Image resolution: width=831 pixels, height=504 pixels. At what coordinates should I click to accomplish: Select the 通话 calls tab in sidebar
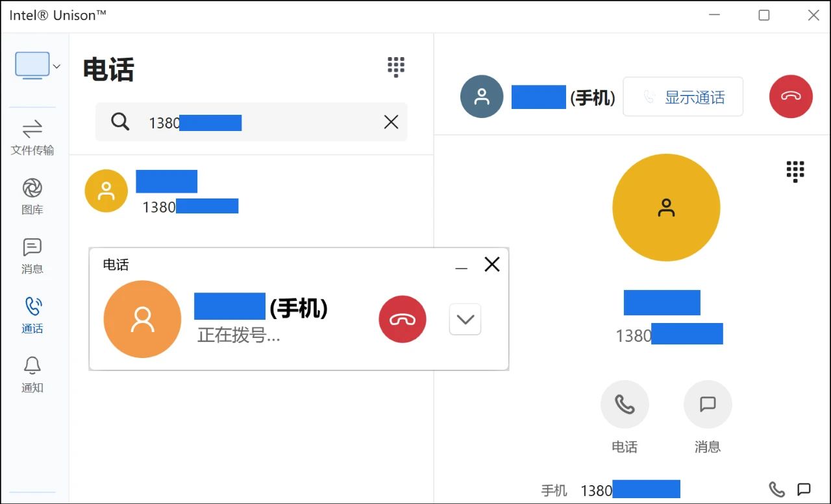pos(32,316)
